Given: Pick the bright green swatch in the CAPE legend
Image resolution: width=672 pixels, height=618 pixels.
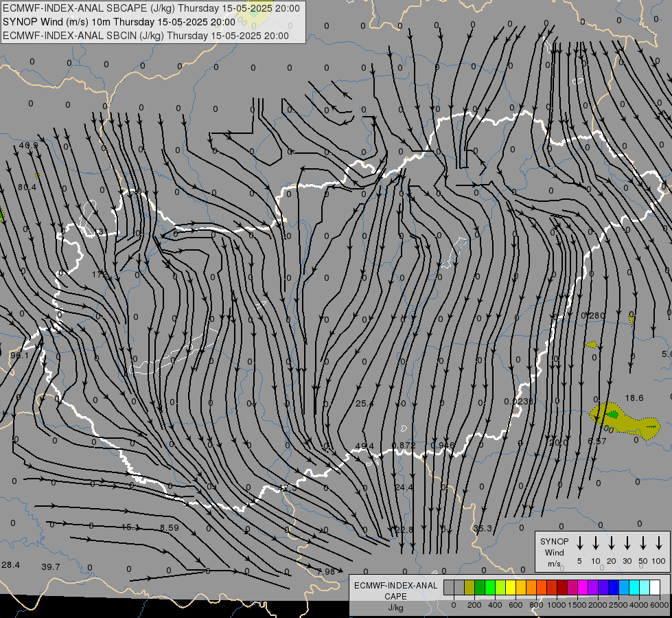Looking at the screenshot, I should click(490, 588).
